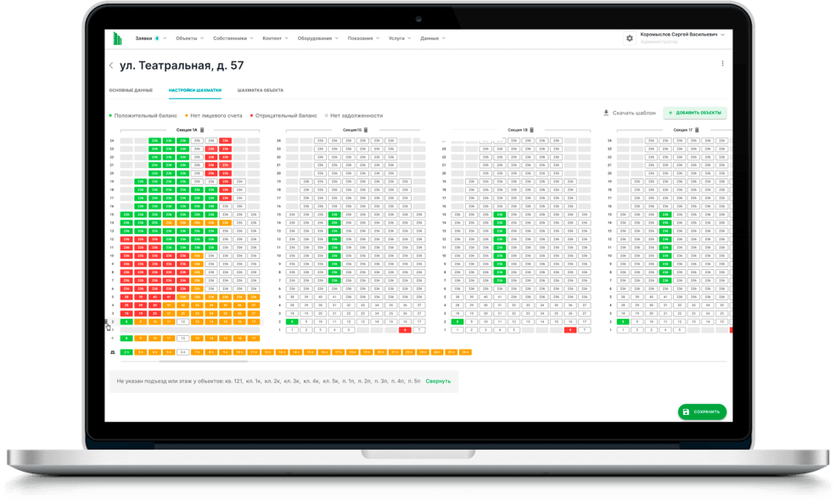Click the parking row icon at bottom left
This screenshot has width=836, height=504.
click(x=112, y=351)
